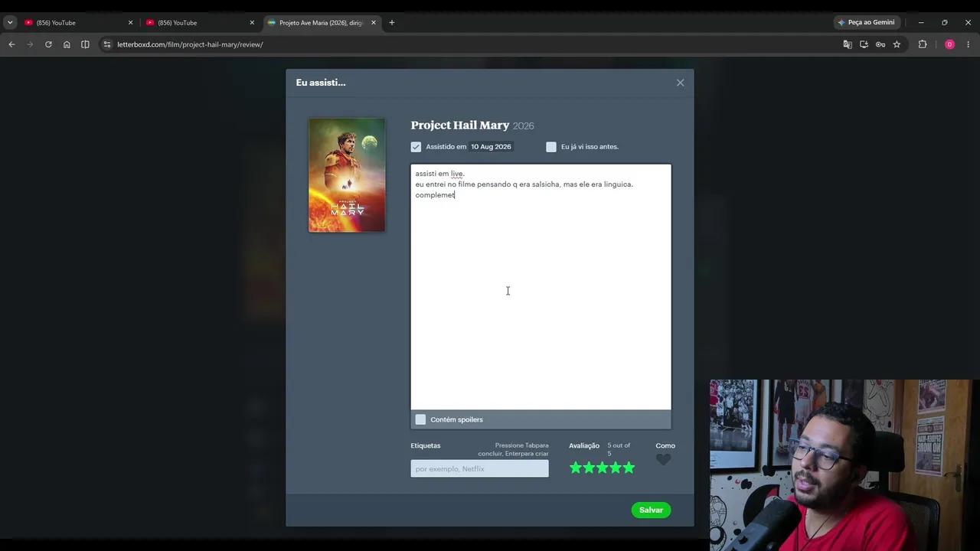Restore down the browser window
The height and width of the screenshot is (551, 980).
pos(945,22)
